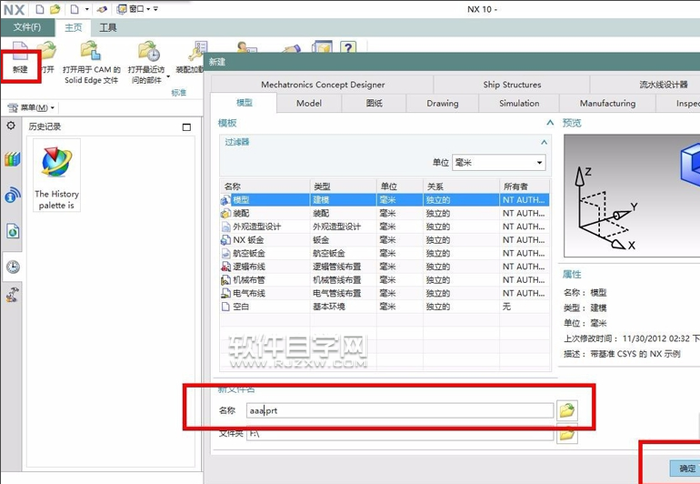Browse for 文件夹 location with folder icon

point(567,434)
